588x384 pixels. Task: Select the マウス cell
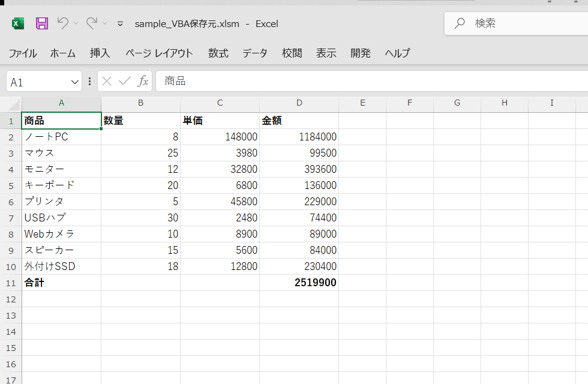pos(61,153)
